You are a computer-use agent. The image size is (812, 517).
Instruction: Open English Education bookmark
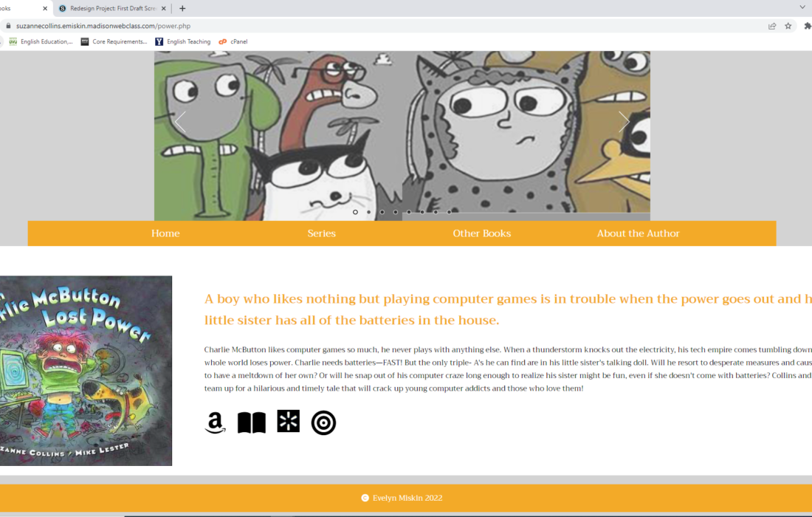(41, 42)
